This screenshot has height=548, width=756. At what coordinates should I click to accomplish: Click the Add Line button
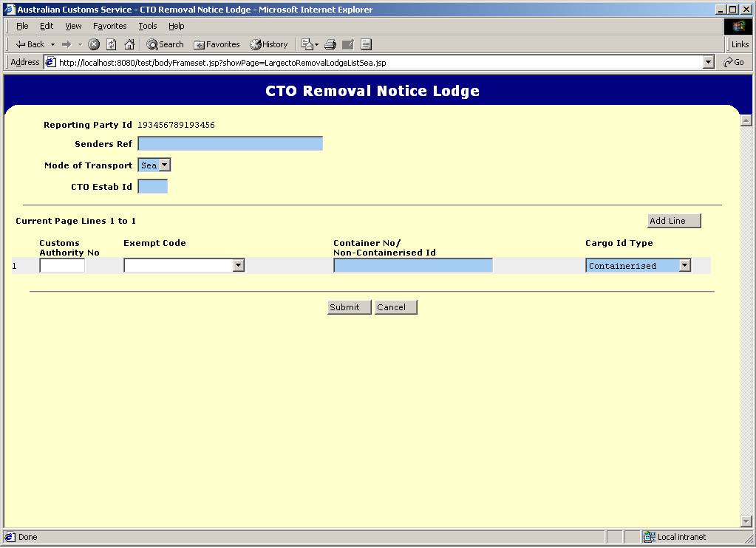(674, 221)
